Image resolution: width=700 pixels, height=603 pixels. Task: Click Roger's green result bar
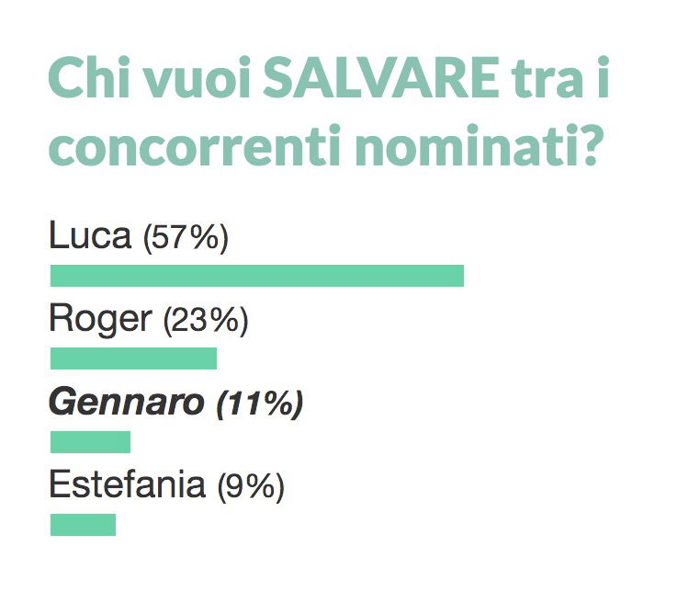click(x=133, y=358)
